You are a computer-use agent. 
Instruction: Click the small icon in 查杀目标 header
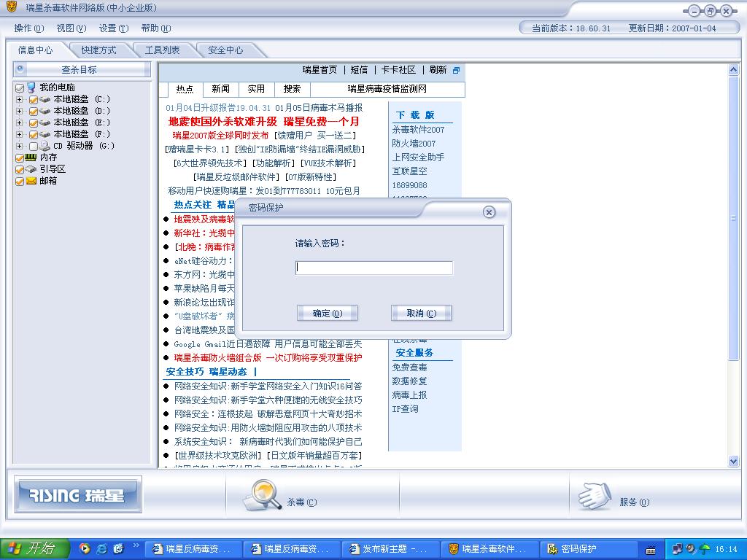(20, 69)
